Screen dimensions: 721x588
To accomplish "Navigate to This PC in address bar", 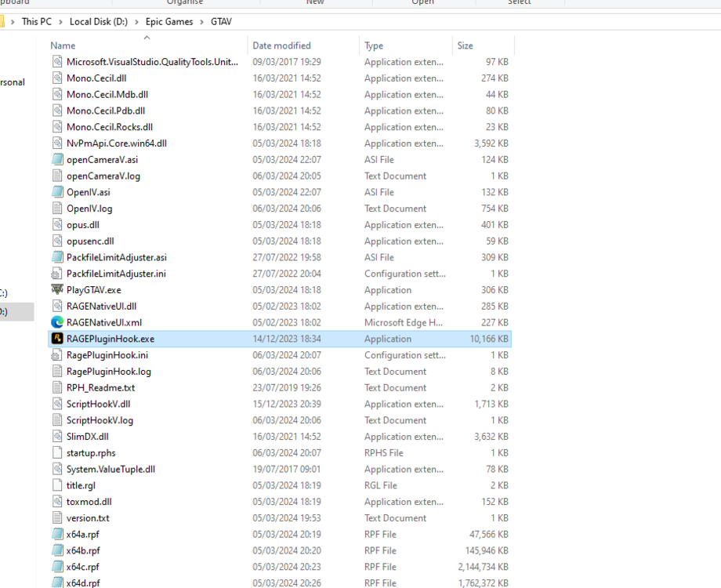I will 37,22.
